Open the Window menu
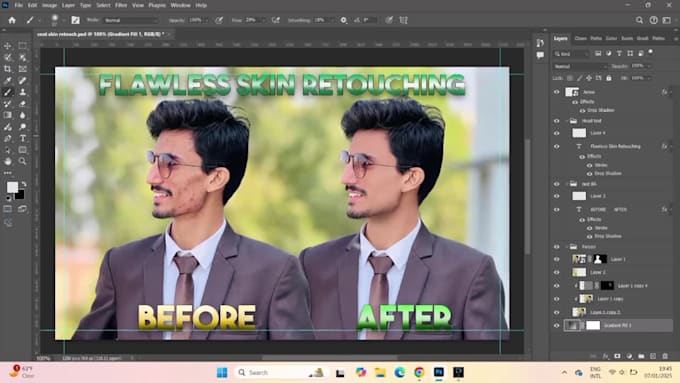Image resolution: width=680 pixels, height=383 pixels. tap(180, 5)
